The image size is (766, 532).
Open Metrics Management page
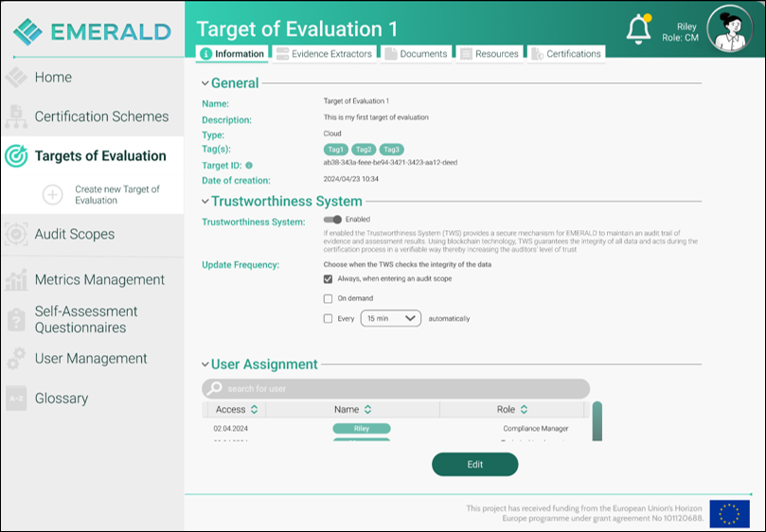tap(99, 279)
